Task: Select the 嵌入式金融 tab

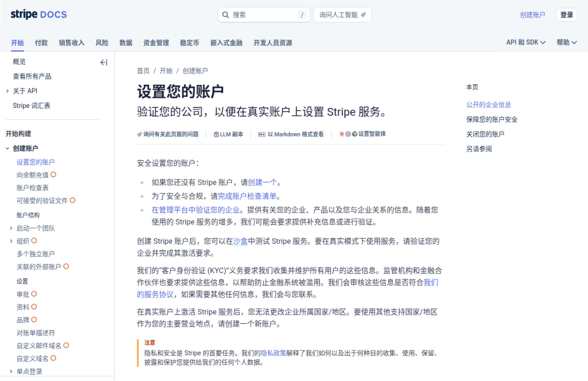Action: [x=226, y=42]
